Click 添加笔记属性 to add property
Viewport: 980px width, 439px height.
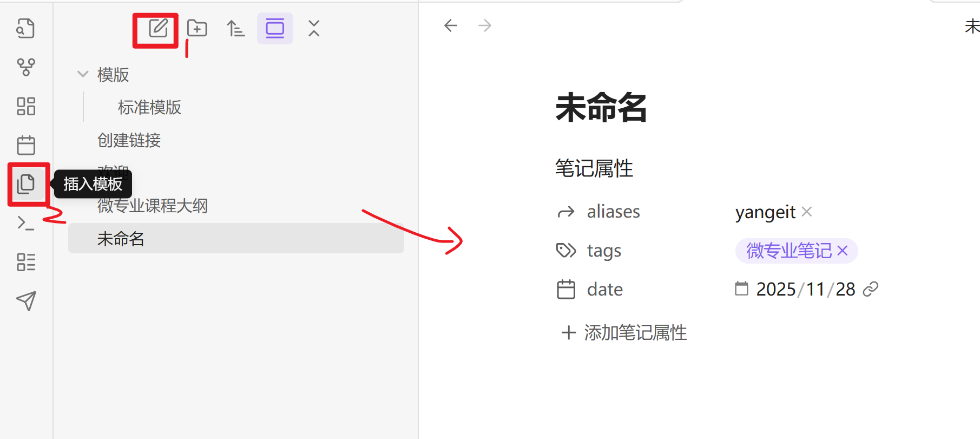coord(624,332)
